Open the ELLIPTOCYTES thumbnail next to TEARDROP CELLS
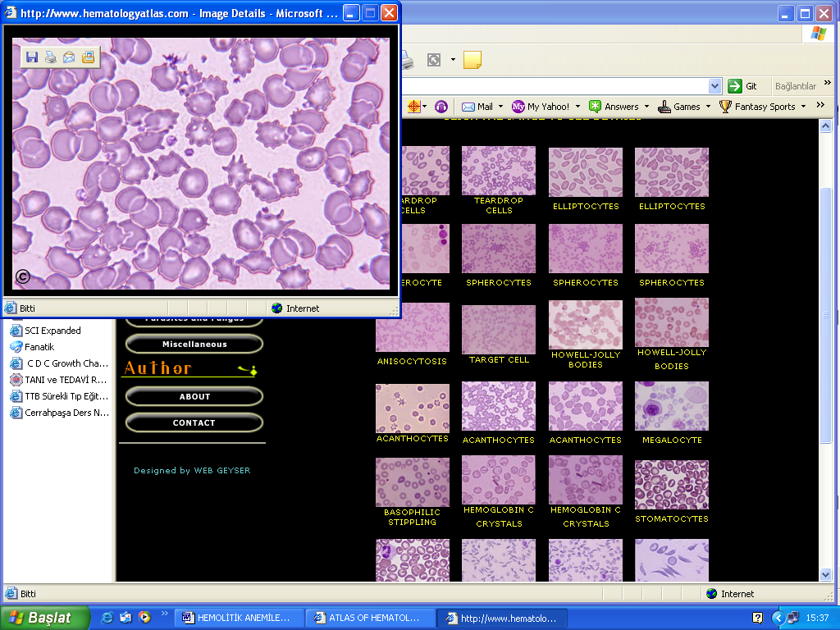 pyautogui.click(x=586, y=172)
